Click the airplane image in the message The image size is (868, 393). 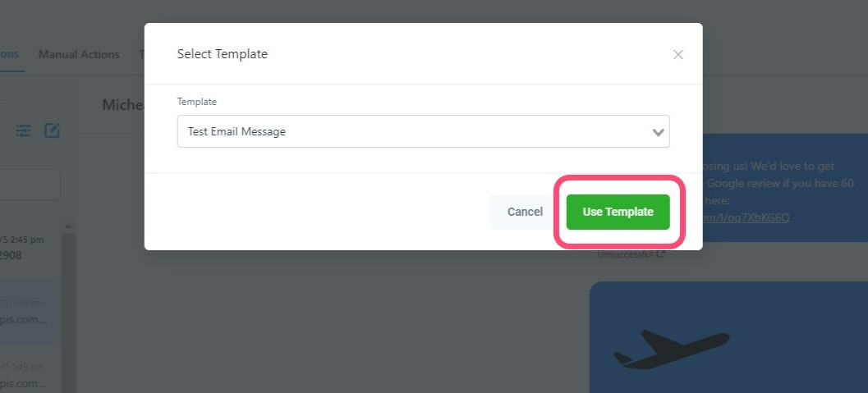pos(671,350)
